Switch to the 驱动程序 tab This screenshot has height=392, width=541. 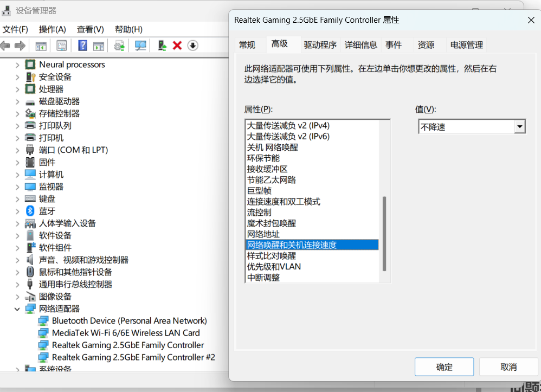pyautogui.click(x=320, y=45)
